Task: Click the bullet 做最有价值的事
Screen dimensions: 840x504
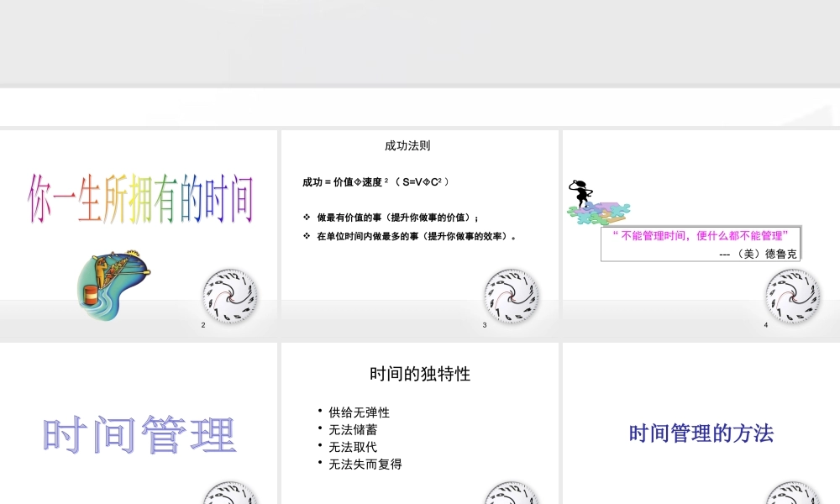Action: (x=397, y=218)
